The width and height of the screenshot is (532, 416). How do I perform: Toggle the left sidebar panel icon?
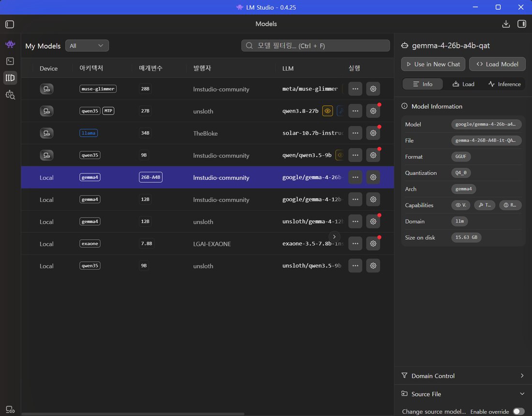click(x=10, y=24)
